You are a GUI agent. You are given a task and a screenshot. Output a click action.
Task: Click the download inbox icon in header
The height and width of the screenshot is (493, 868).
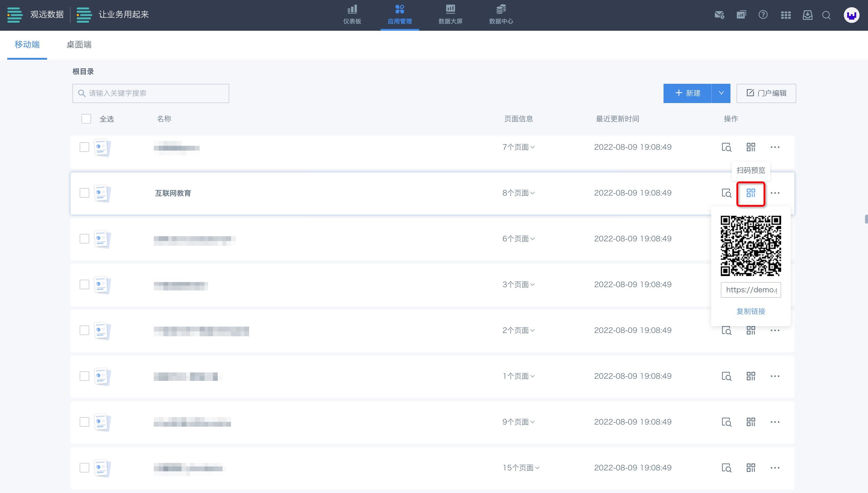coord(807,15)
